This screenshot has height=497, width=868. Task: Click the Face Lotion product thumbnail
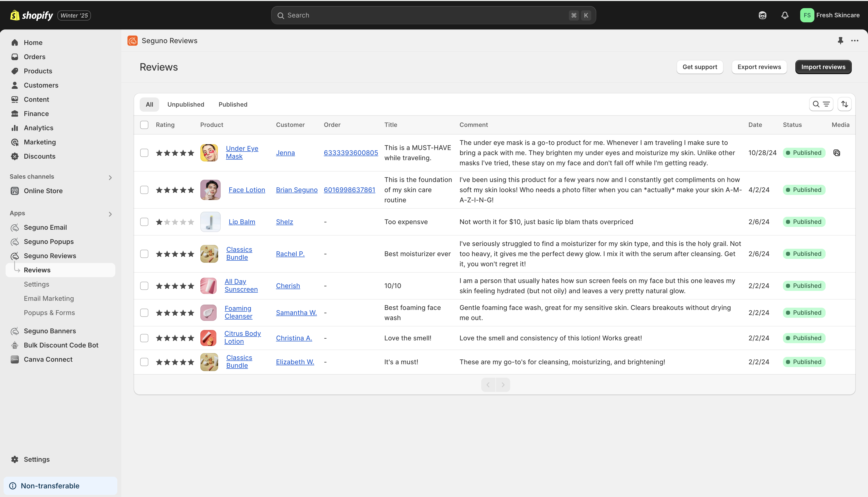pyautogui.click(x=210, y=190)
